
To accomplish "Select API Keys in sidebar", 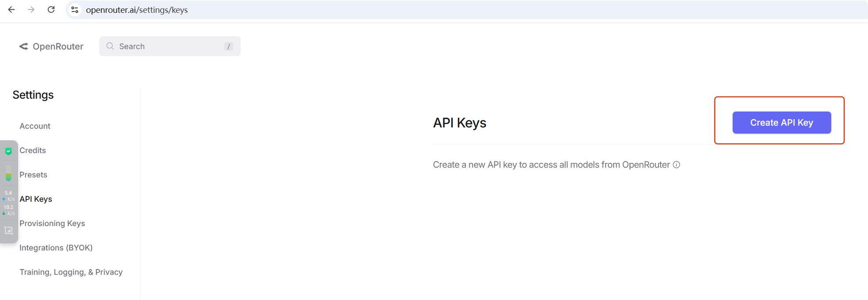I will click(x=36, y=199).
